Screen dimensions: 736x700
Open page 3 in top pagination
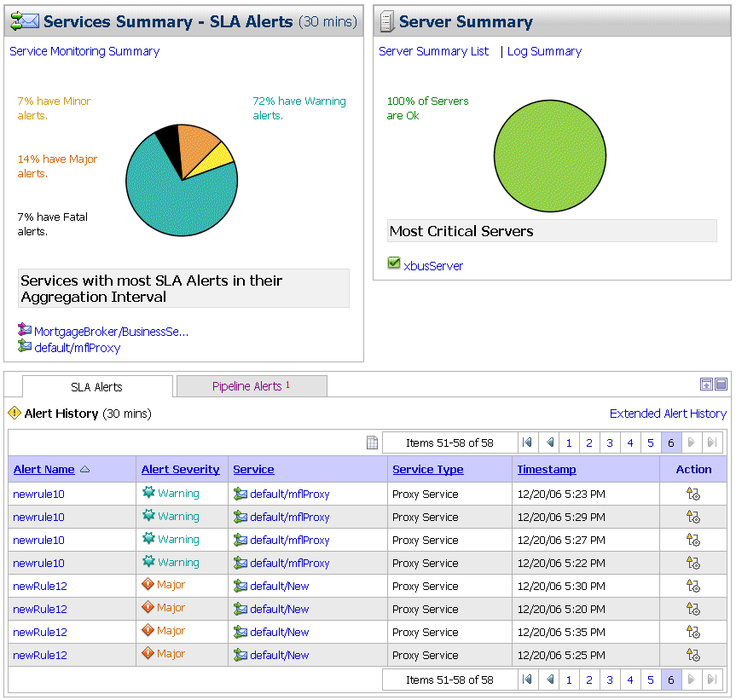[x=610, y=443]
